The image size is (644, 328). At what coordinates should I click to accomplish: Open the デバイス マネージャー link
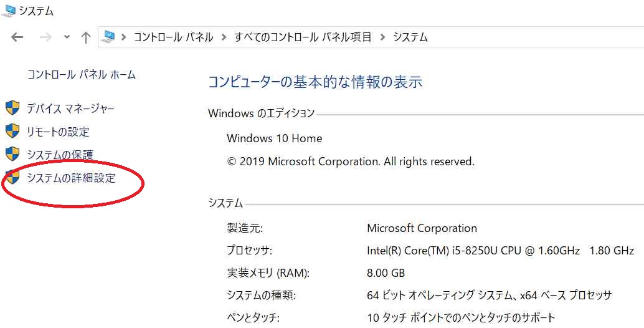click(x=70, y=109)
